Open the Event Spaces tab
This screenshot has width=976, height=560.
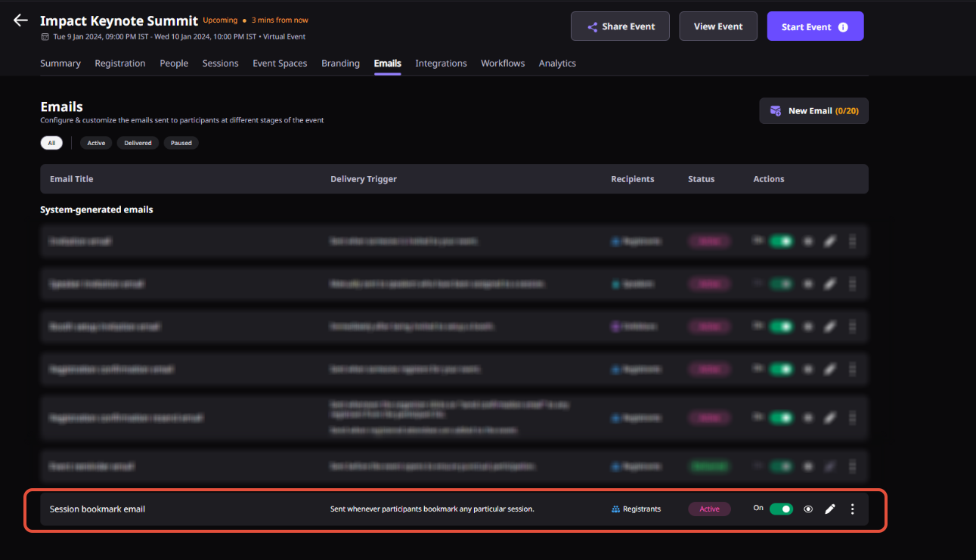[x=280, y=63]
